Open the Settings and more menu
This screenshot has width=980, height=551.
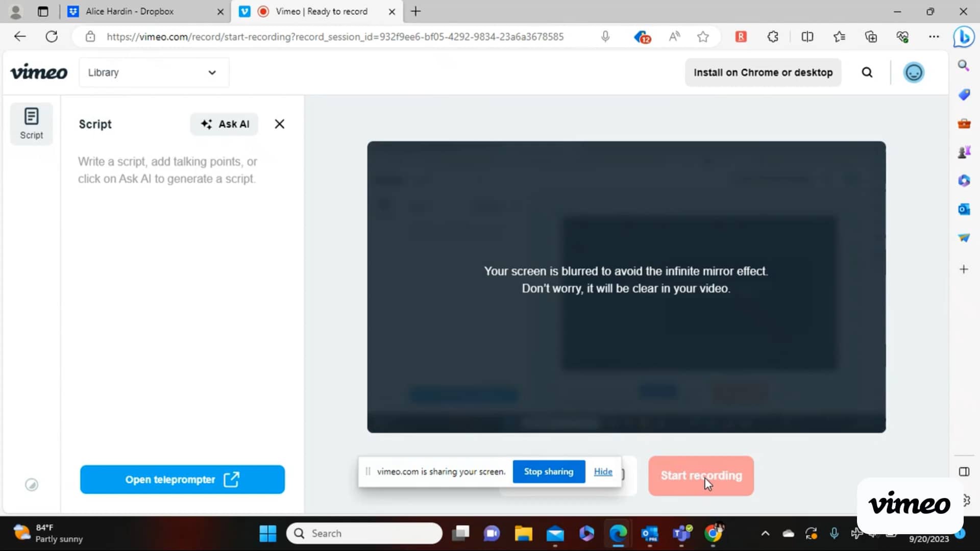pyautogui.click(x=935, y=36)
